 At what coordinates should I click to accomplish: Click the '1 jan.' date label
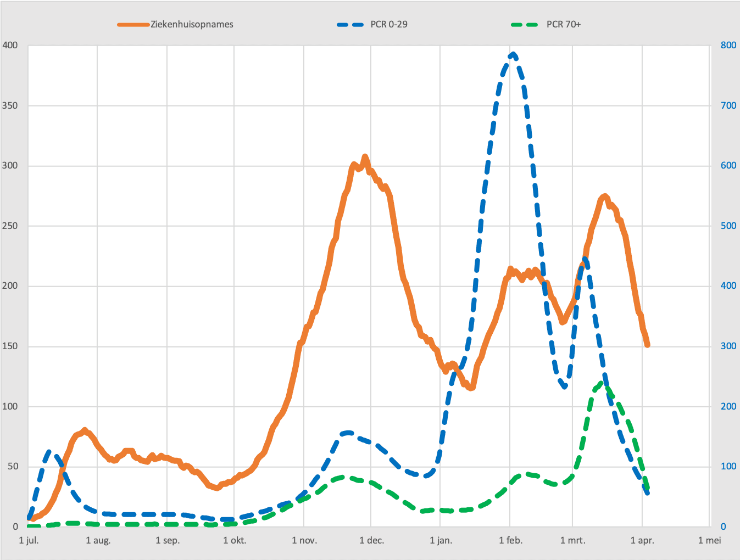[441, 541]
